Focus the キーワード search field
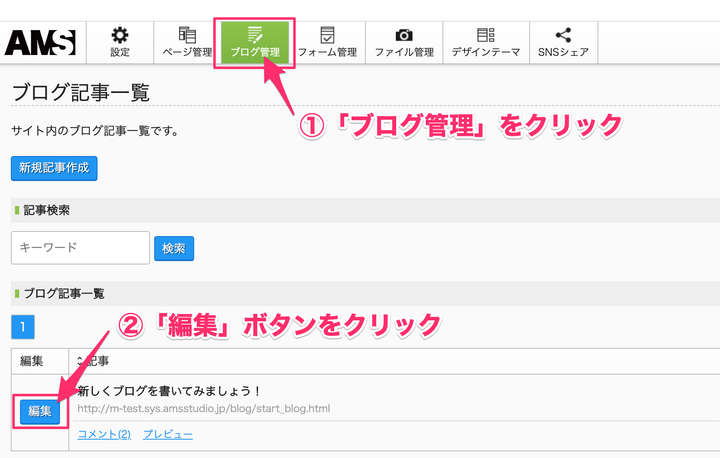The height and width of the screenshot is (458, 720). tap(80, 248)
